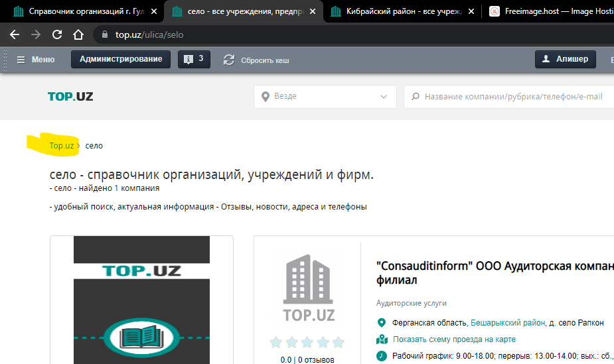Click the TOP.UZ site logo
This screenshot has height=364, width=614.
(70, 96)
